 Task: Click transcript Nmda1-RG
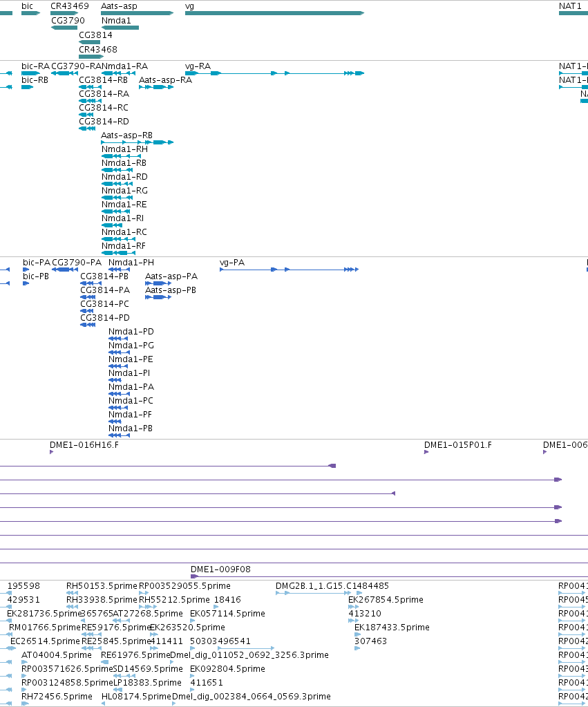pyautogui.click(x=124, y=191)
